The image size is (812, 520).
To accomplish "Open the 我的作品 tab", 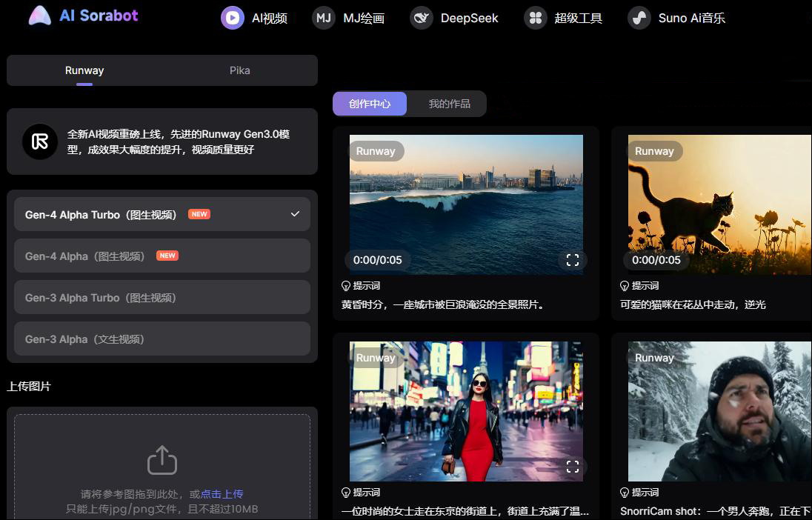I will (x=449, y=104).
